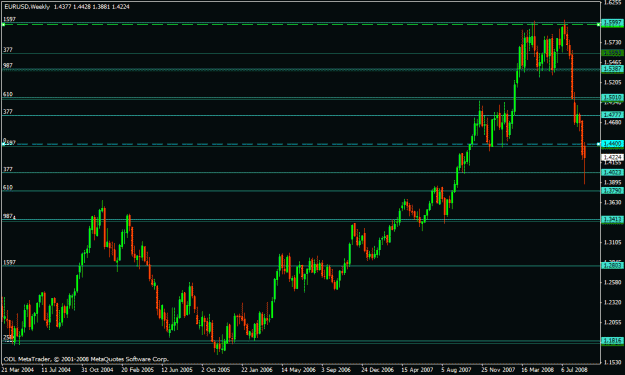Click the open value 1.4377 in header

pos(62,7)
